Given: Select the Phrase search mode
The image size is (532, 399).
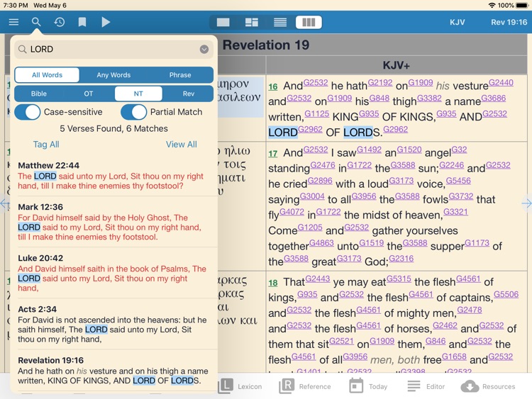Looking at the screenshot, I should (x=180, y=75).
